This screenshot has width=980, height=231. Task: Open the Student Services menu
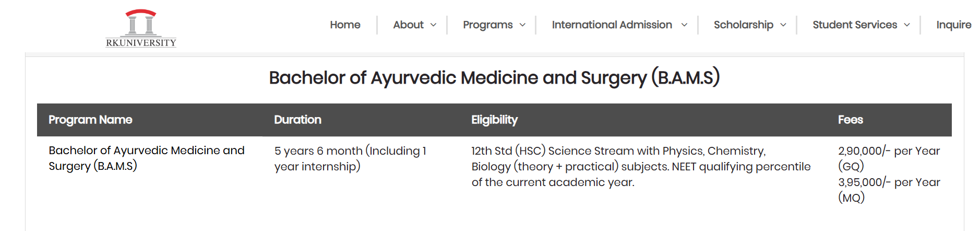855,25
